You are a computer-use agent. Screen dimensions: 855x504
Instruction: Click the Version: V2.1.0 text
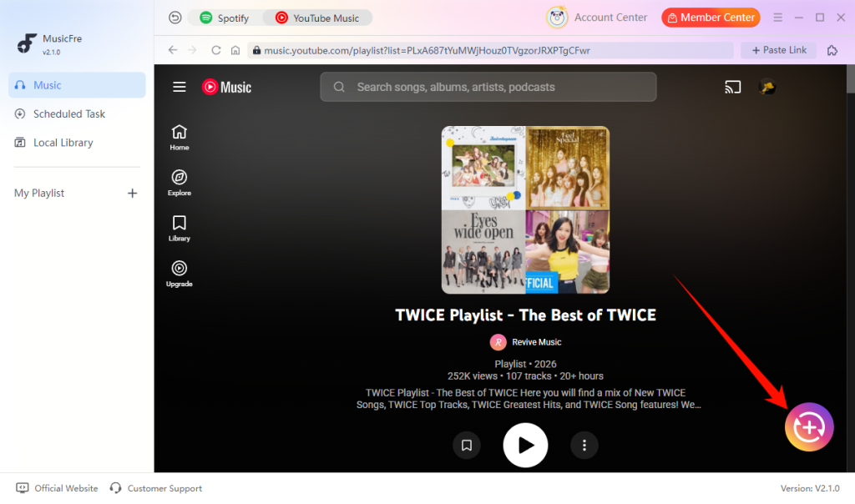[x=810, y=488]
